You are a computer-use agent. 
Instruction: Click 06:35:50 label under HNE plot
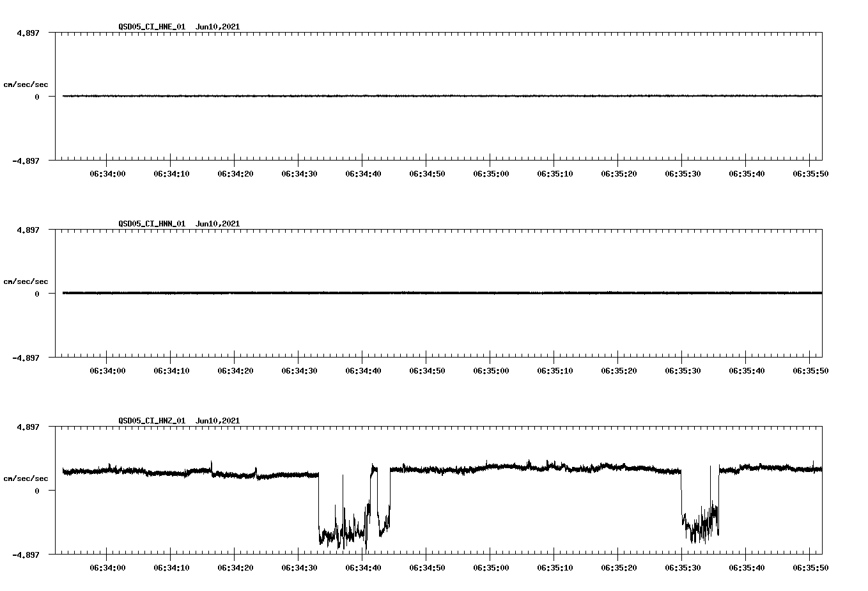[810, 174]
